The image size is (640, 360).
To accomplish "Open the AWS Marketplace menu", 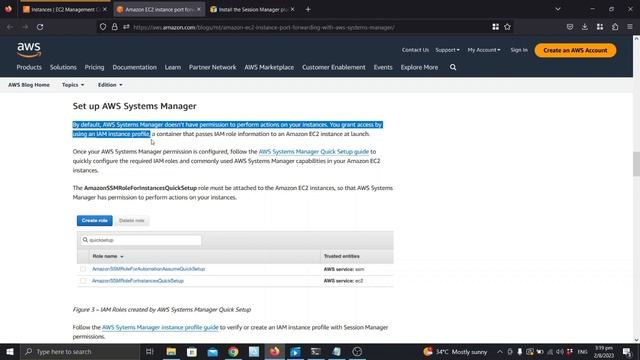I will [x=269, y=67].
